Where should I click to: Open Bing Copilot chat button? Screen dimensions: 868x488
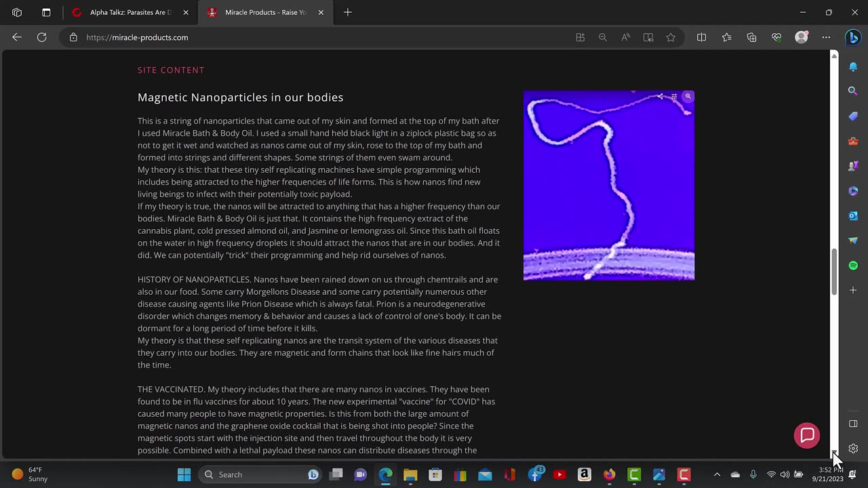853,37
